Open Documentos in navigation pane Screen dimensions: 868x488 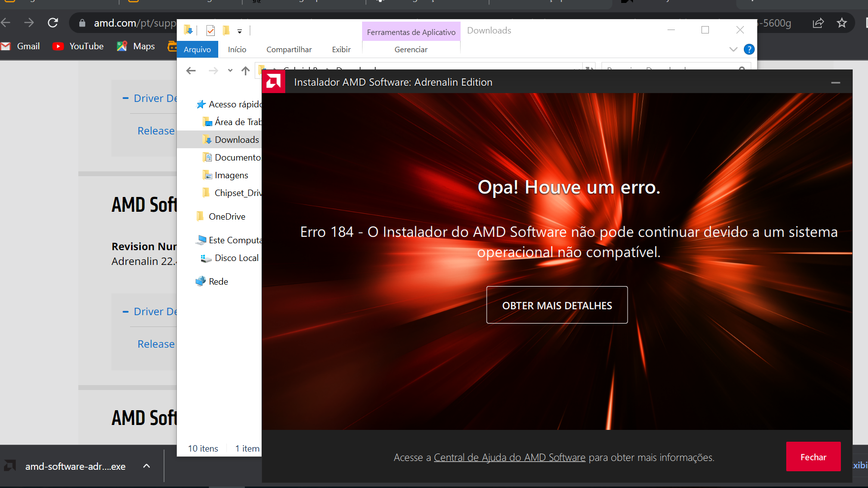pyautogui.click(x=233, y=158)
